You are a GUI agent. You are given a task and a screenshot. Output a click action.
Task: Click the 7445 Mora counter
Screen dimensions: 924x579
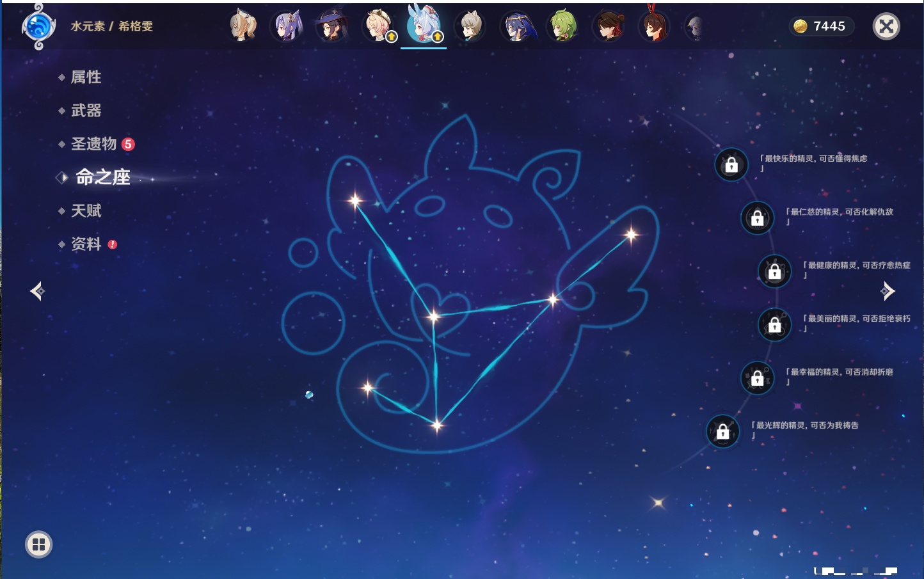(x=821, y=26)
